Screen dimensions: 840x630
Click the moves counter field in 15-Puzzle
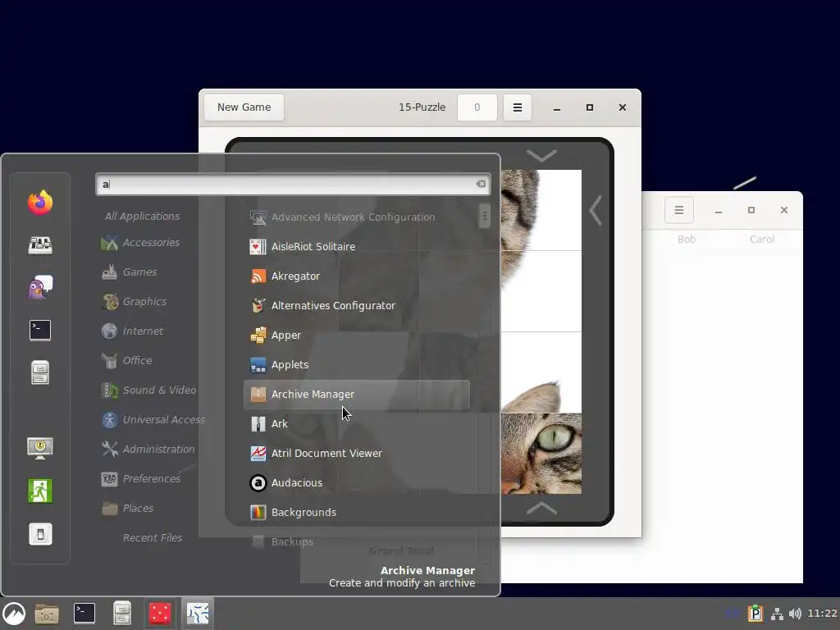coord(477,107)
